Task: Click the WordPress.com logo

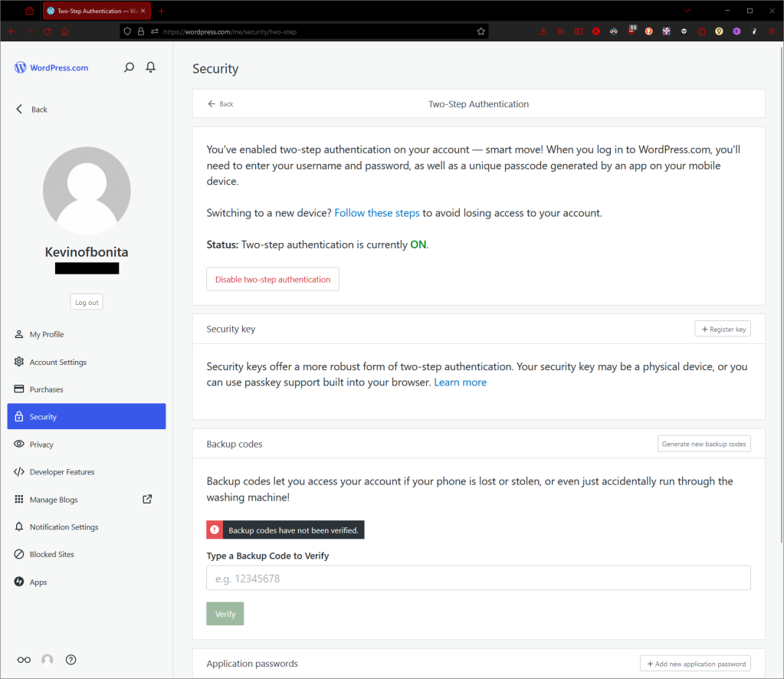Action: [x=51, y=67]
